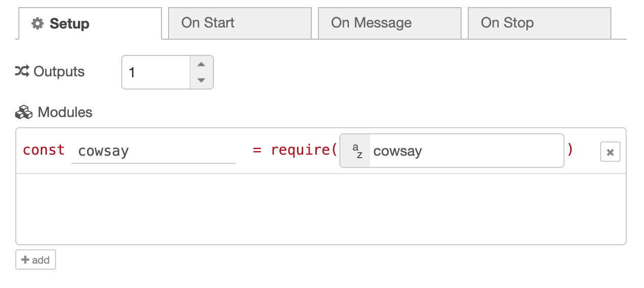Focus the Outputs number field
The image size is (644, 288).
tap(155, 72)
